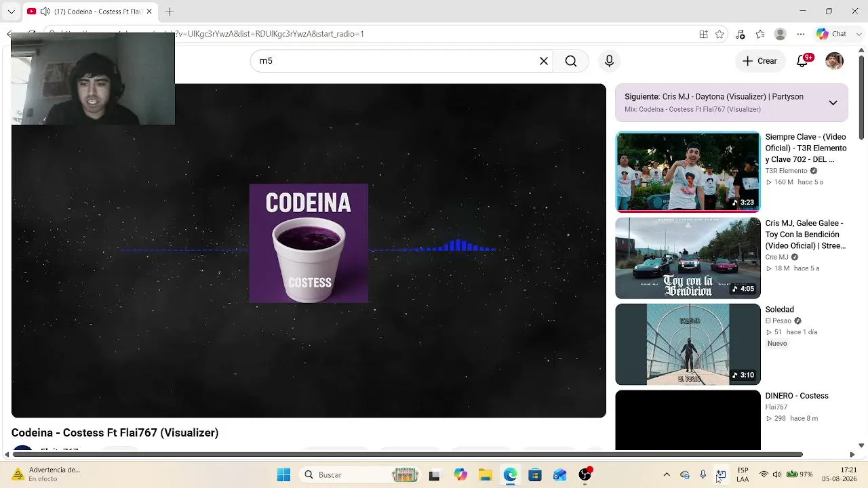Open the YouTube account avatar menu
The image size is (868, 488).
(834, 61)
